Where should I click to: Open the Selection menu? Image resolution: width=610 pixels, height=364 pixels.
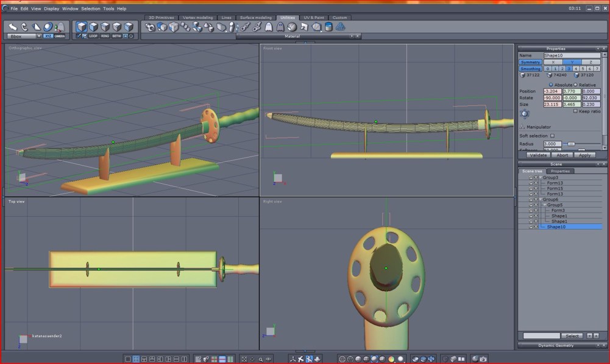(91, 9)
